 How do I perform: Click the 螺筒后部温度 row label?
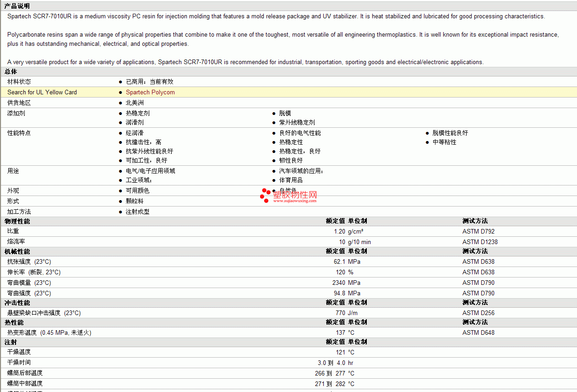pos(25,373)
